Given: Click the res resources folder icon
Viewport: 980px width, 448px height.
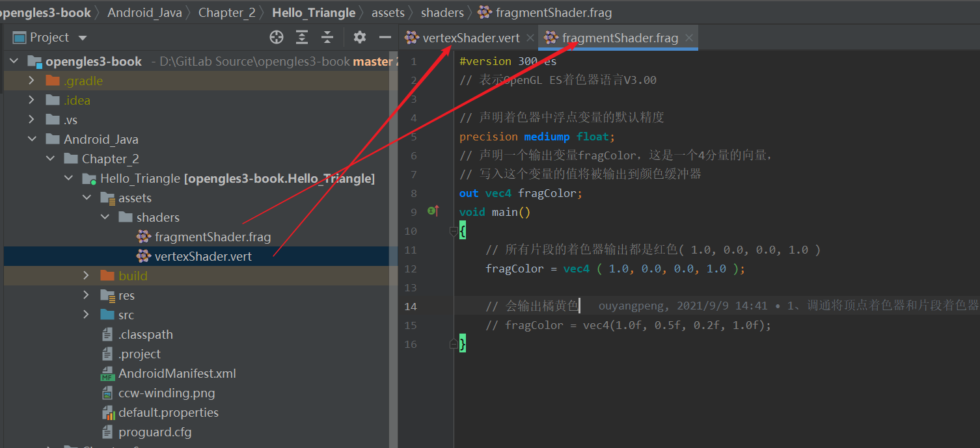Looking at the screenshot, I should pyautogui.click(x=107, y=295).
